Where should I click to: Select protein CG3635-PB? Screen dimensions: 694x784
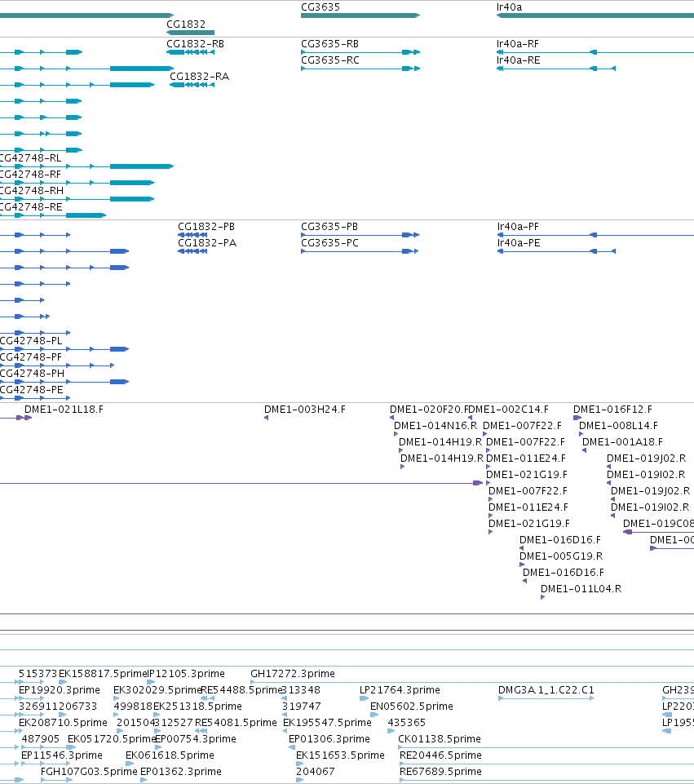point(329,227)
